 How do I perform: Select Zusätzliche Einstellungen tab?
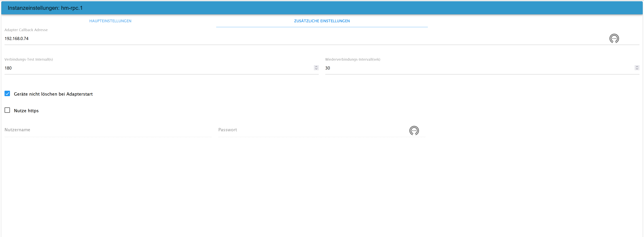(x=322, y=21)
